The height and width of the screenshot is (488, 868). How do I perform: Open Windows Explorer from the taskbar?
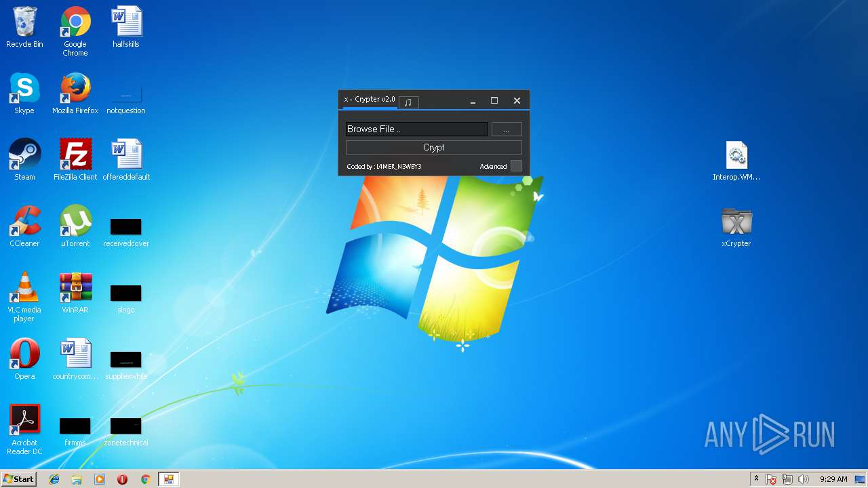click(x=77, y=479)
